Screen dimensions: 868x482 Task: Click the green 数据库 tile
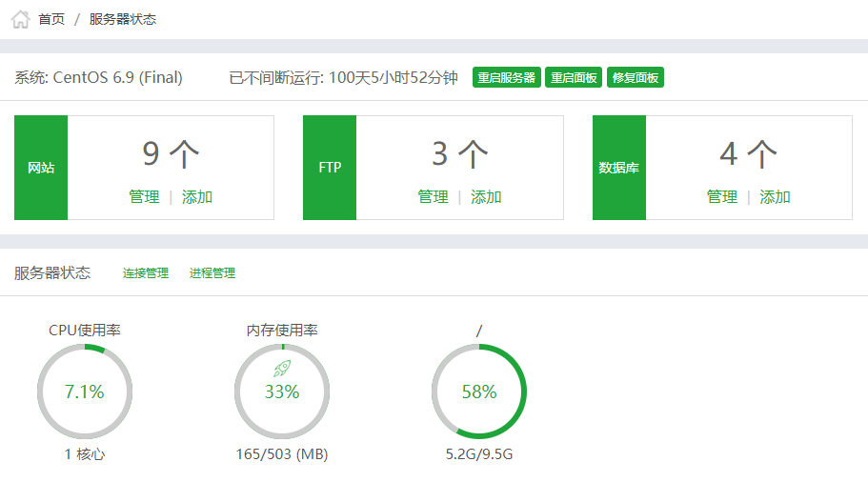618,168
